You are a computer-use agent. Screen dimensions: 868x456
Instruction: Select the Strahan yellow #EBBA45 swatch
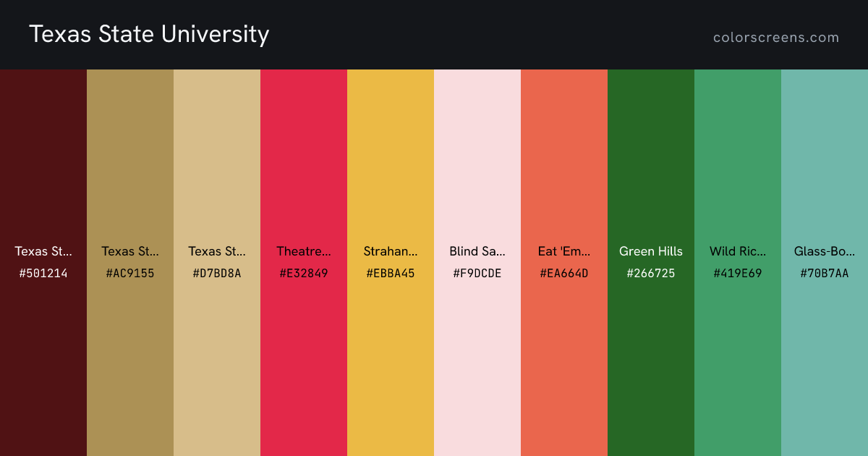(391, 263)
